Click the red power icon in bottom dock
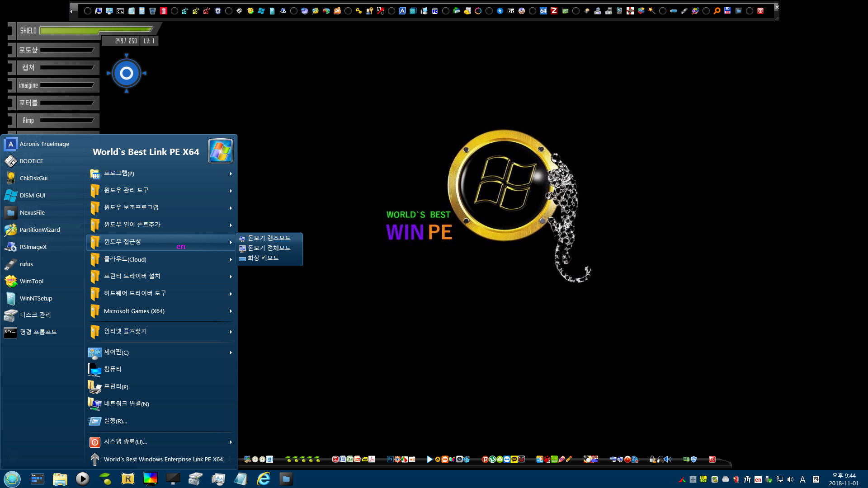The width and height of the screenshot is (868, 488). (712, 459)
